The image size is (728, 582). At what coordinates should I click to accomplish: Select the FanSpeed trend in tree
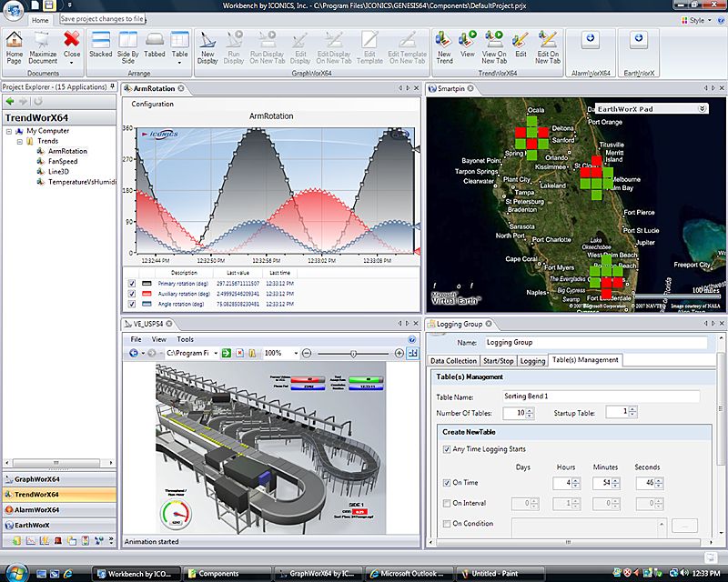pos(63,162)
